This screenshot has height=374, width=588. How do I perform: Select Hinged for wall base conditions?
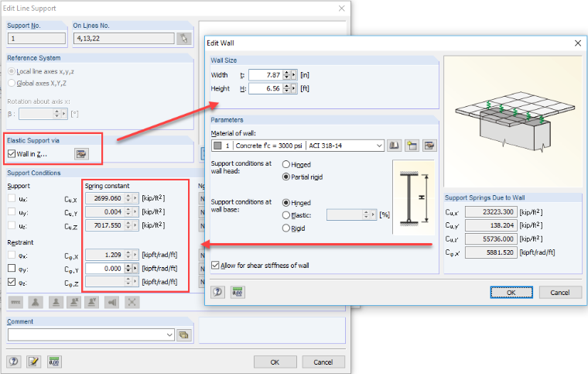[286, 203]
